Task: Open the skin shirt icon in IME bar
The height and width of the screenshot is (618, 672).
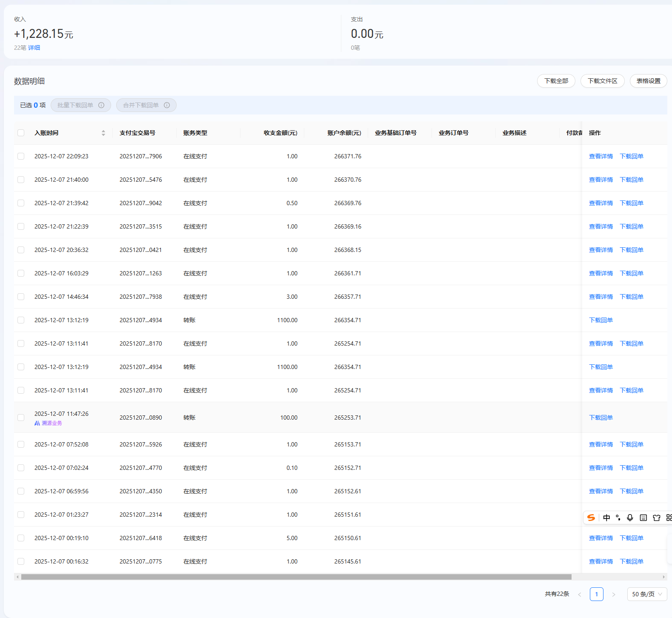Action: (657, 518)
